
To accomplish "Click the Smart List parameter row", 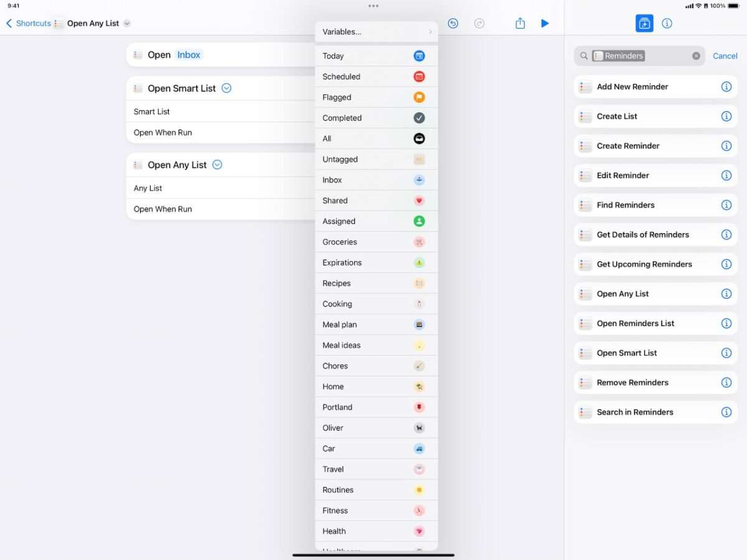I will coord(221,111).
